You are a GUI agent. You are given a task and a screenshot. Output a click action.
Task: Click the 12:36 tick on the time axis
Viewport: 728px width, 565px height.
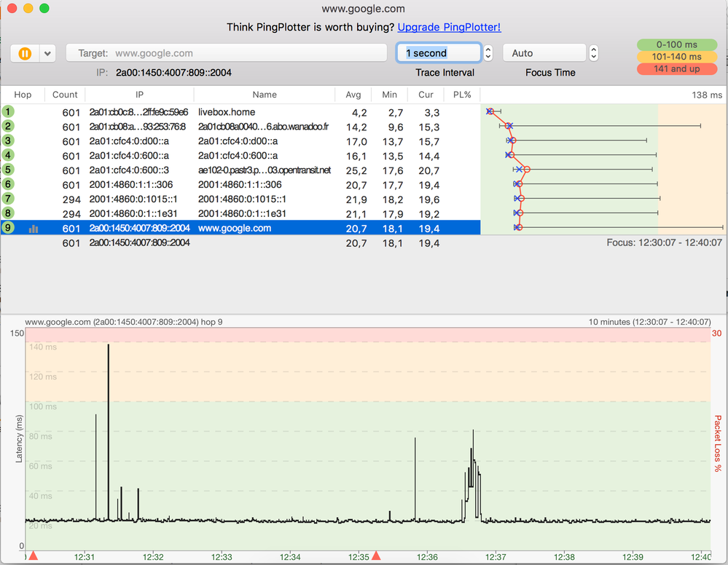tap(427, 557)
